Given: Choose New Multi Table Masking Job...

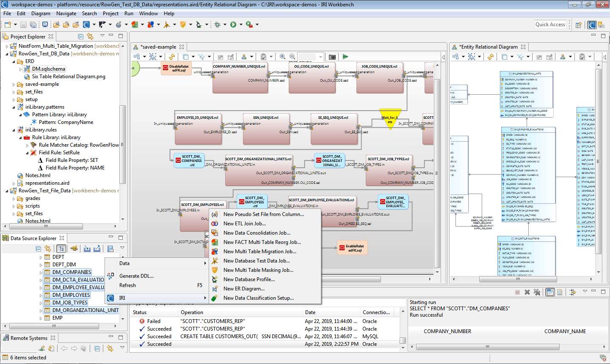Looking at the screenshot, I should tap(258, 270).
